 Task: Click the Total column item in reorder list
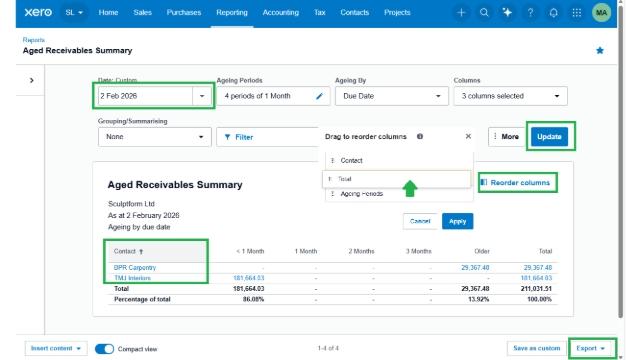[x=396, y=179]
